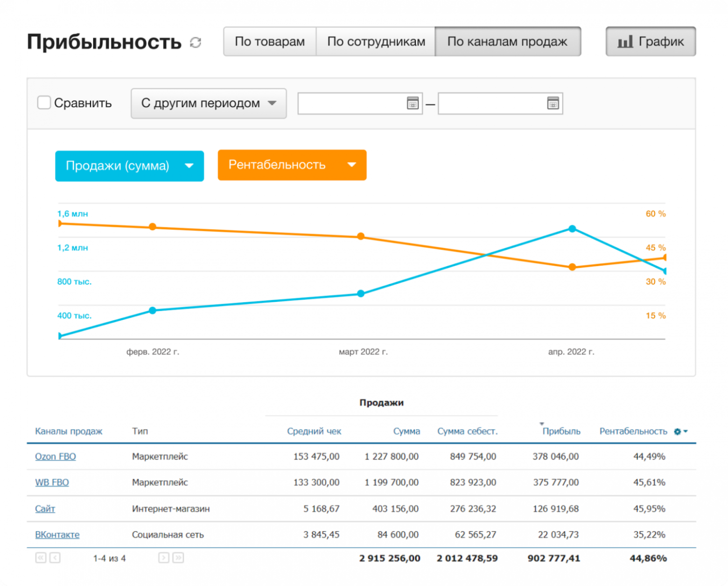Open the Ozon FBO channel link
The image size is (728, 586).
[55, 456]
